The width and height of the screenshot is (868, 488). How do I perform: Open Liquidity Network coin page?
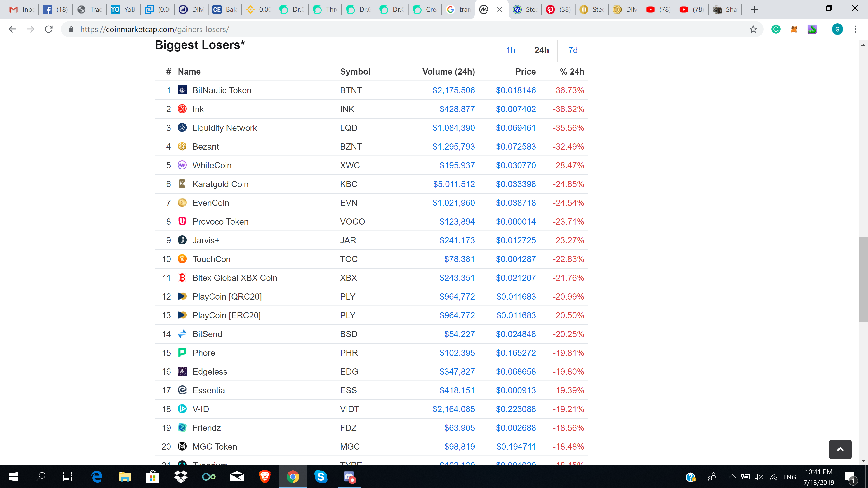[224, 128]
